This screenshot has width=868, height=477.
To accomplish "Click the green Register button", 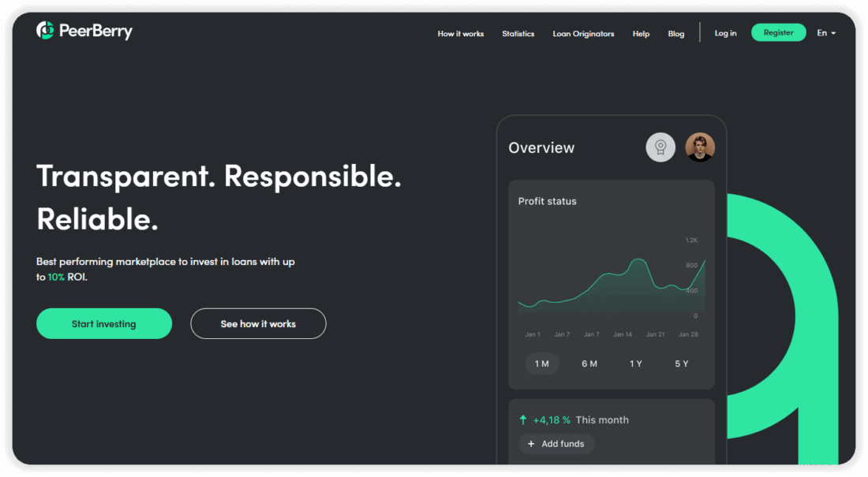I will coord(778,32).
